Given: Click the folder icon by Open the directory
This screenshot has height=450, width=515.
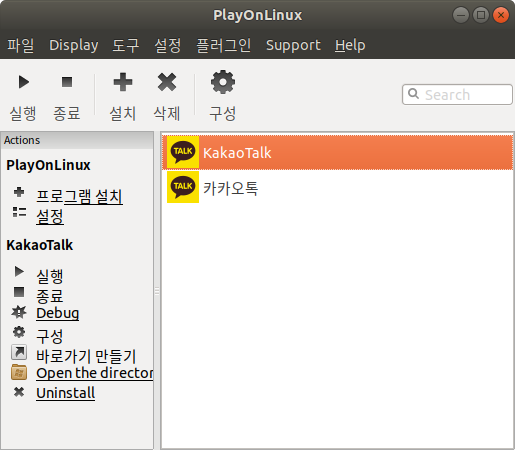Looking at the screenshot, I should tap(19, 372).
